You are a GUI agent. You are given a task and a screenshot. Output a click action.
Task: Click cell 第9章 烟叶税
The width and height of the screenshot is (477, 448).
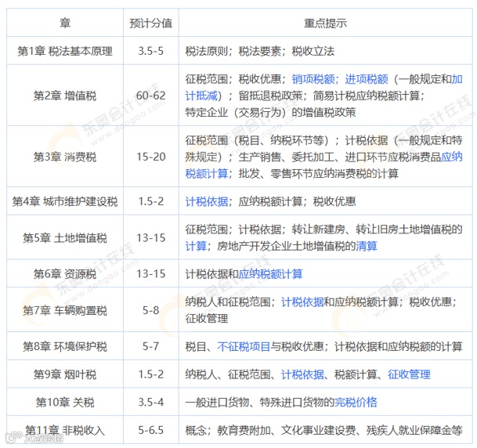tap(65, 374)
